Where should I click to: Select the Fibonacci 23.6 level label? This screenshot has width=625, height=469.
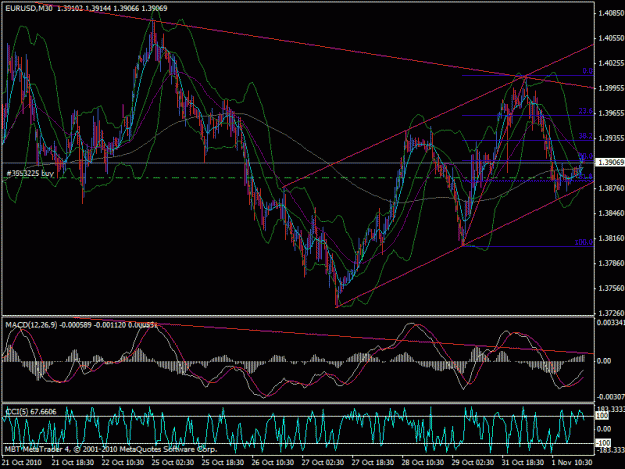[586, 111]
